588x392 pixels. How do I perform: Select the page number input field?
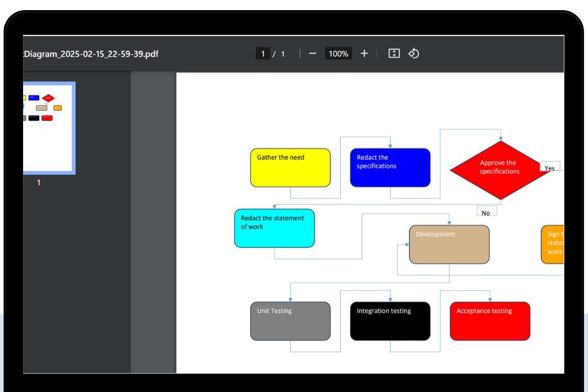[262, 52]
